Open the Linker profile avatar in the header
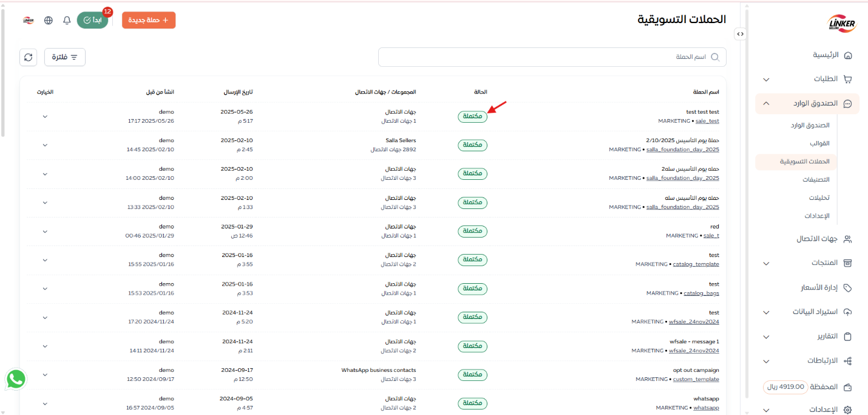Screen dimensions: 868x415 pos(29,20)
